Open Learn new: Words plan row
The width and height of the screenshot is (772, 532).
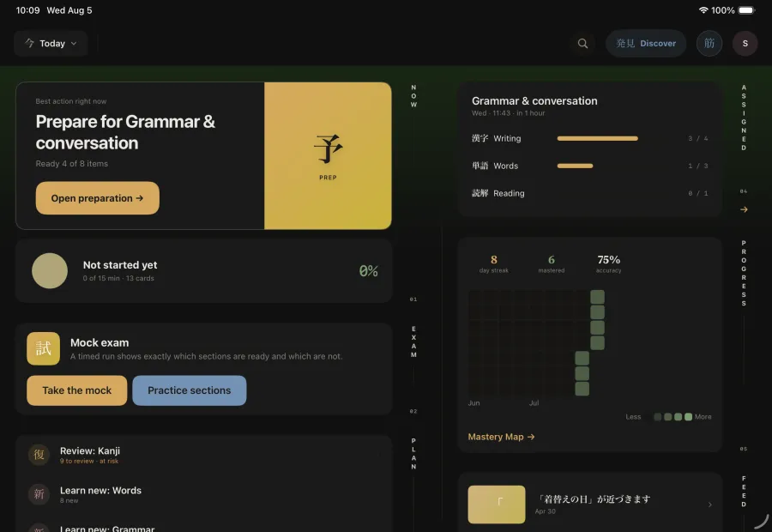coord(204,494)
